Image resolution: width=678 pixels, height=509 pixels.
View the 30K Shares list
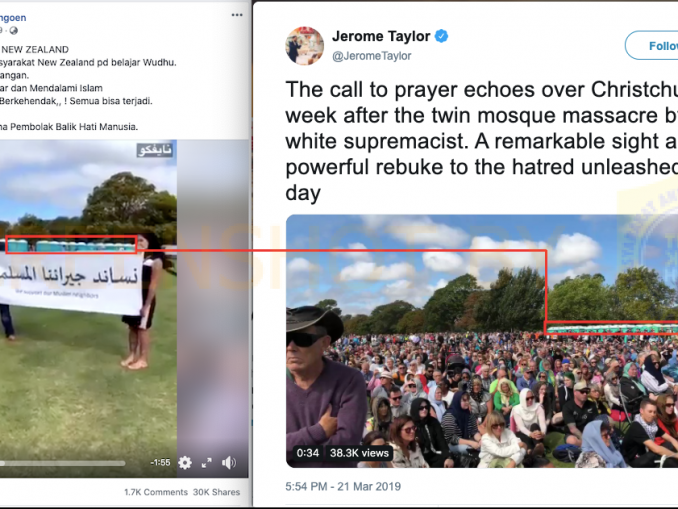point(216,492)
